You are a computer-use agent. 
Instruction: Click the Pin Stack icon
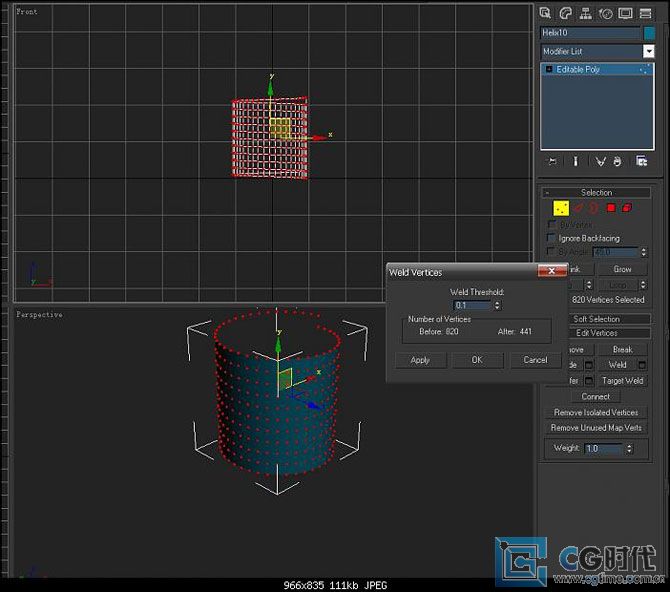tap(552, 161)
